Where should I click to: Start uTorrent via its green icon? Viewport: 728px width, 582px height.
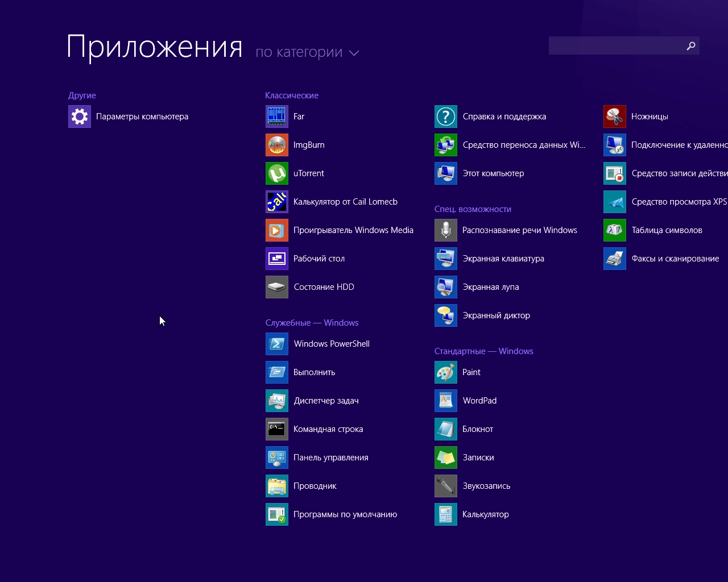(x=277, y=173)
